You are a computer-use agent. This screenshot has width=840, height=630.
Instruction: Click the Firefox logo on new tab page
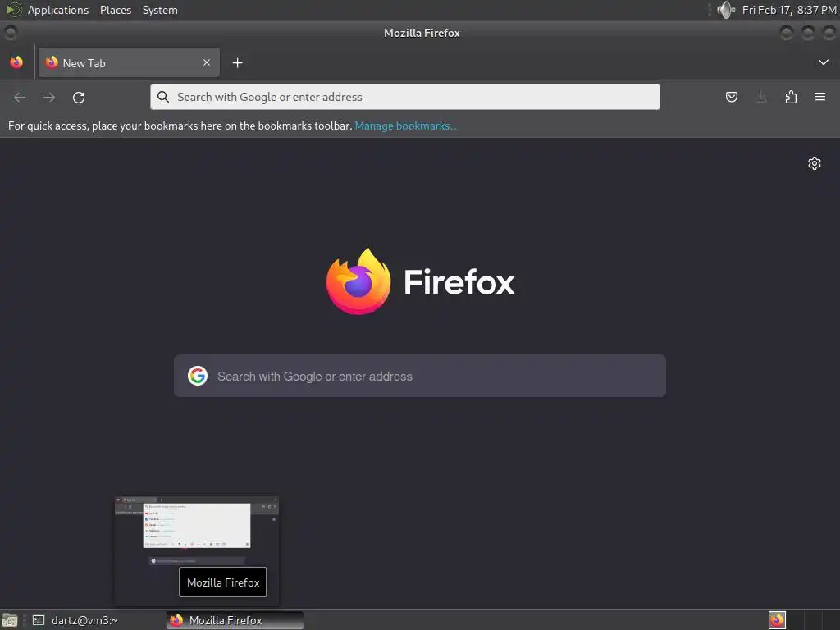tap(358, 282)
